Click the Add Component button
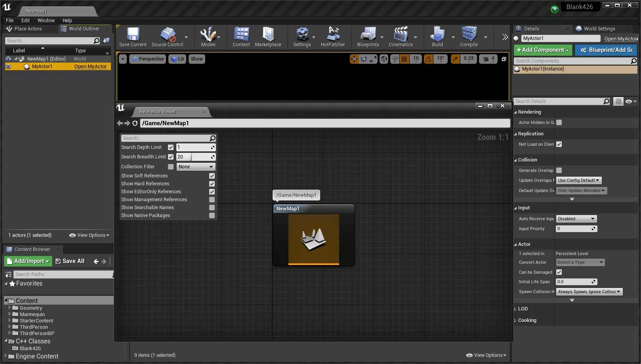641x364 pixels. coord(542,50)
